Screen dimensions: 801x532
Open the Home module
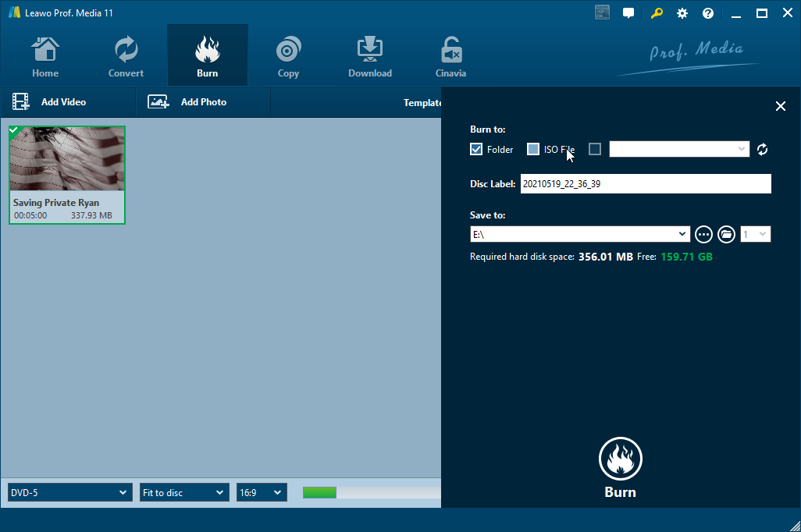pyautogui.click(x=45, y=56)
